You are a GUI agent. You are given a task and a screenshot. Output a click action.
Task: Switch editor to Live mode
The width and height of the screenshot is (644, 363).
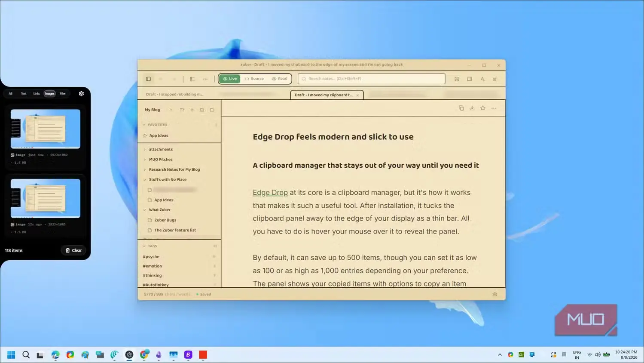(230, 79)
